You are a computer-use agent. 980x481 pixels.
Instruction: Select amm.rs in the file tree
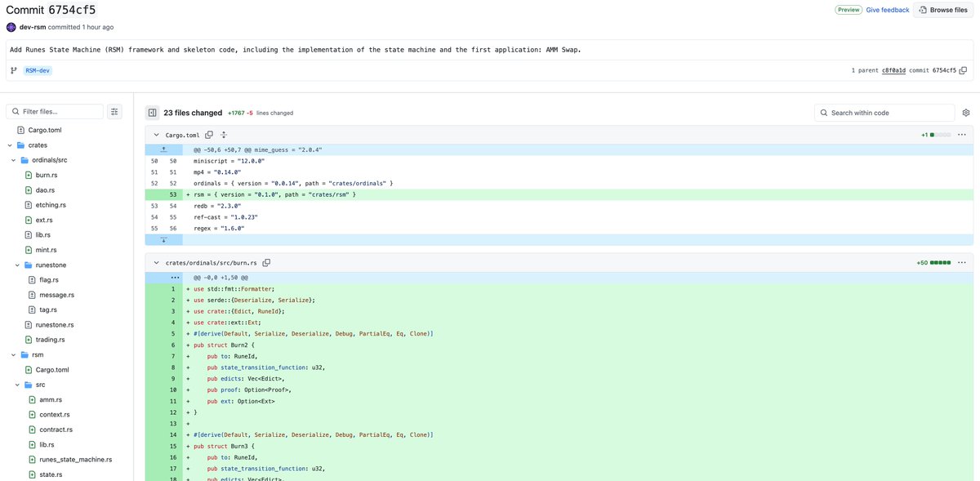click(x=51, y=398)
